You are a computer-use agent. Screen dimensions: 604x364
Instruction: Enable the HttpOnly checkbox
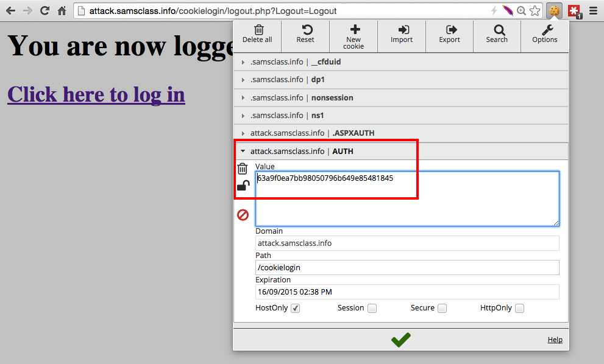click(520, 308)
